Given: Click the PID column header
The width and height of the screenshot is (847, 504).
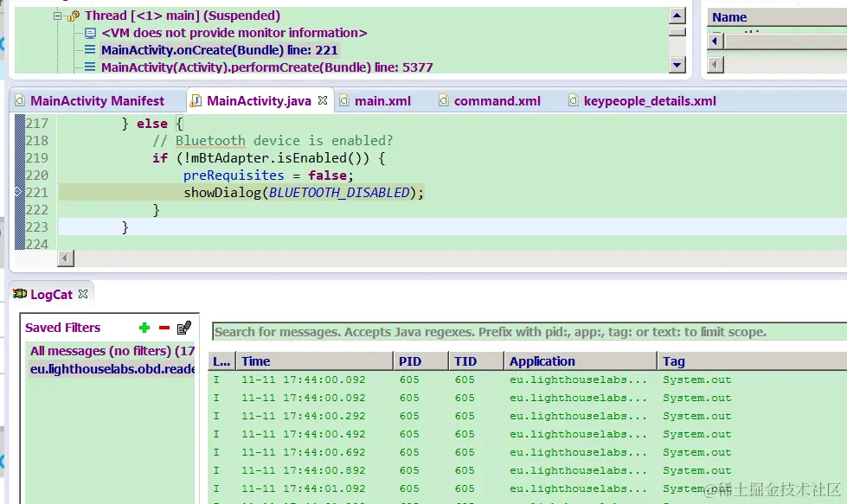Looking at the screenshot, I should click(420, 361).
